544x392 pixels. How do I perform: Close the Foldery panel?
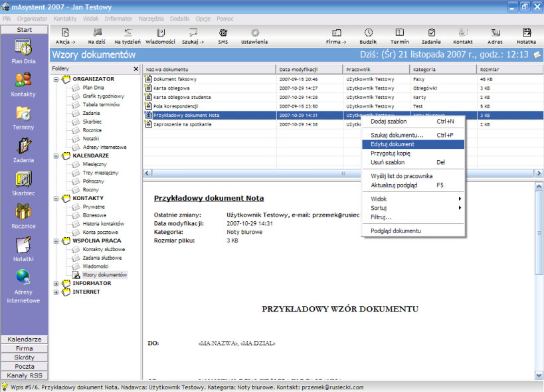(136, 69)
